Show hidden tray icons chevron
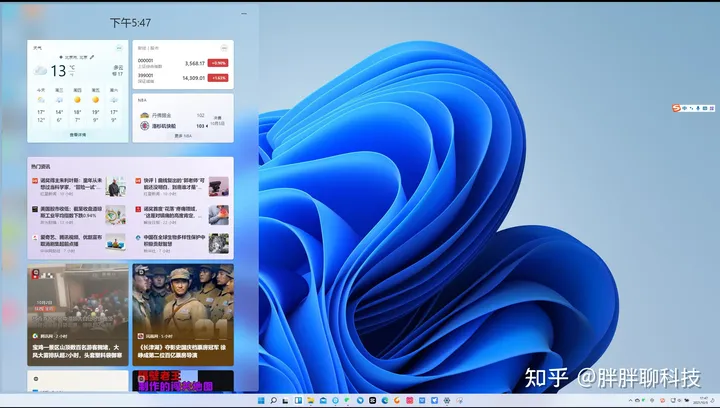This screenshot has width=720, height=408. (630, 401)
